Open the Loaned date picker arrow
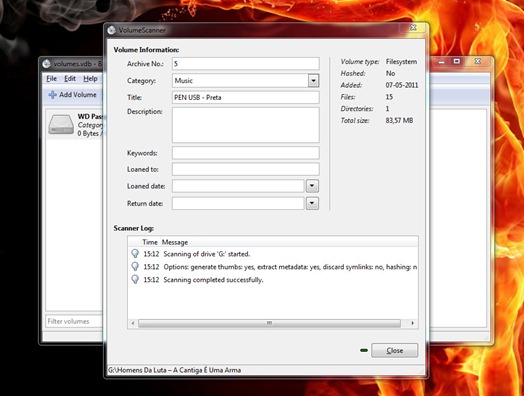Image resolution: width=524 pixels, height=396 pixels. coord(312,186)
